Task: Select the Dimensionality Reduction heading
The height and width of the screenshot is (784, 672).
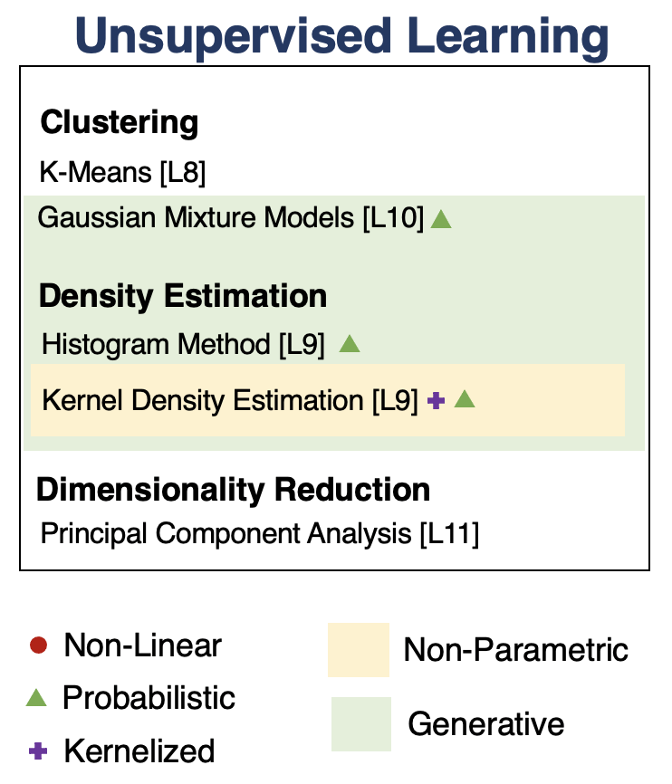Action: [x=233, y=490]
